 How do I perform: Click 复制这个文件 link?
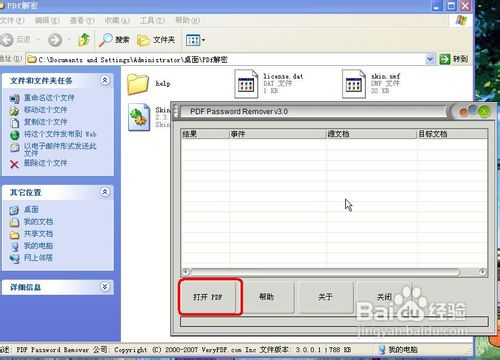(x=45, y=122)
